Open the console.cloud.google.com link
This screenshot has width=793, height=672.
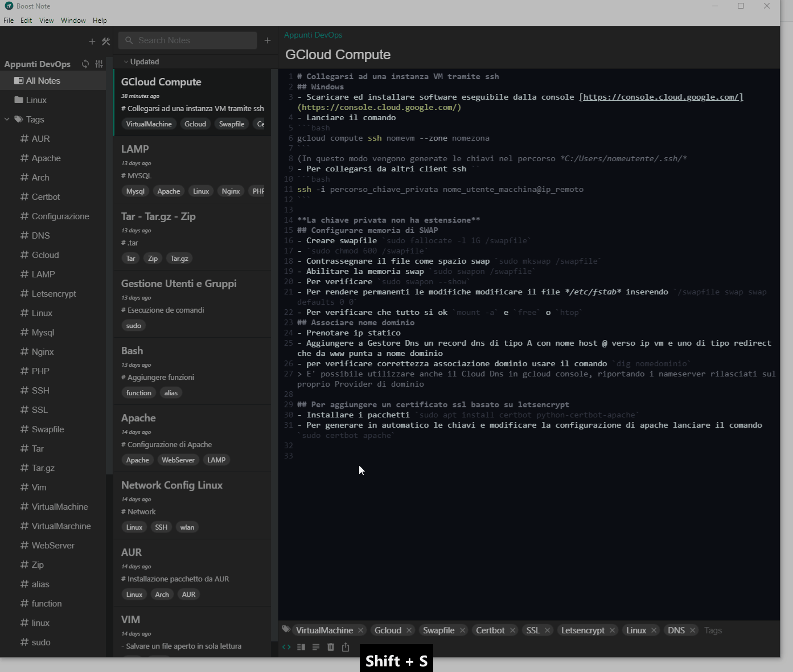(660, 97)
